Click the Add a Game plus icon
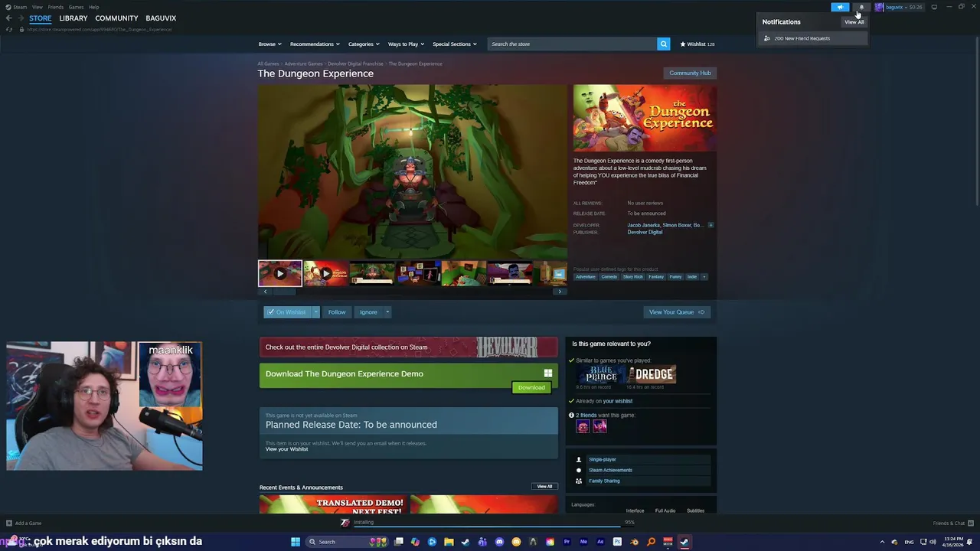 tap(9, 523)
